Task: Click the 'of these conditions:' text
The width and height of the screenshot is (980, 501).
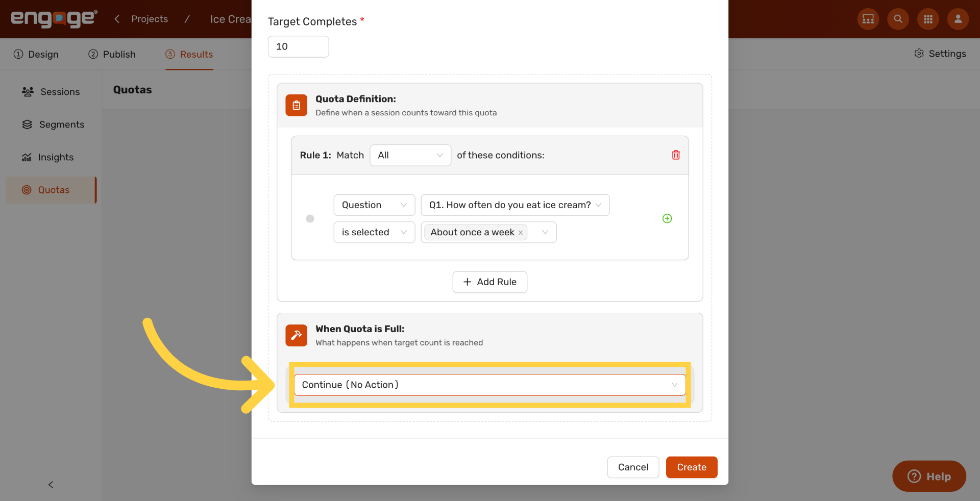Action: [501, 155]
